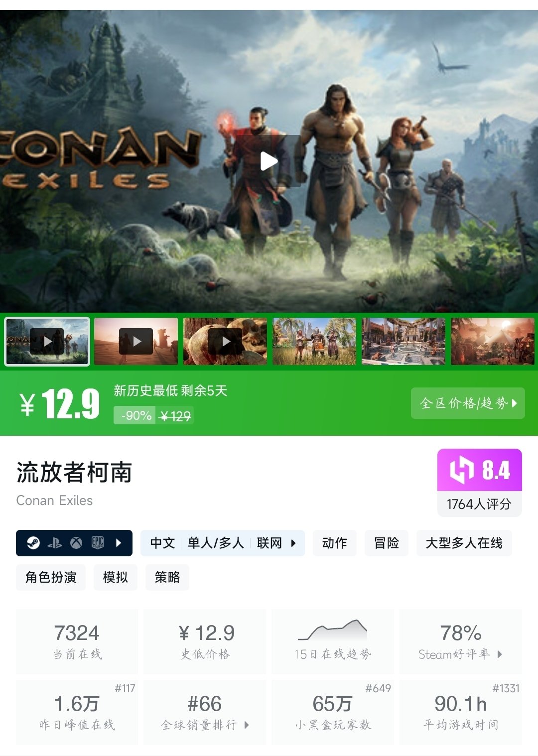Open the skull video thumbnail
Screen dimensions: 538x756
tap(225, 342)
